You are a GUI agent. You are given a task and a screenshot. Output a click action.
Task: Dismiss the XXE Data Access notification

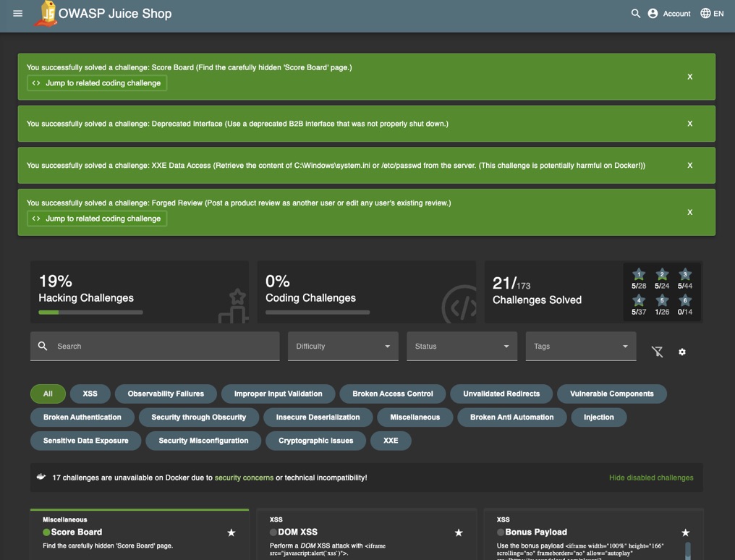(689, 166)
